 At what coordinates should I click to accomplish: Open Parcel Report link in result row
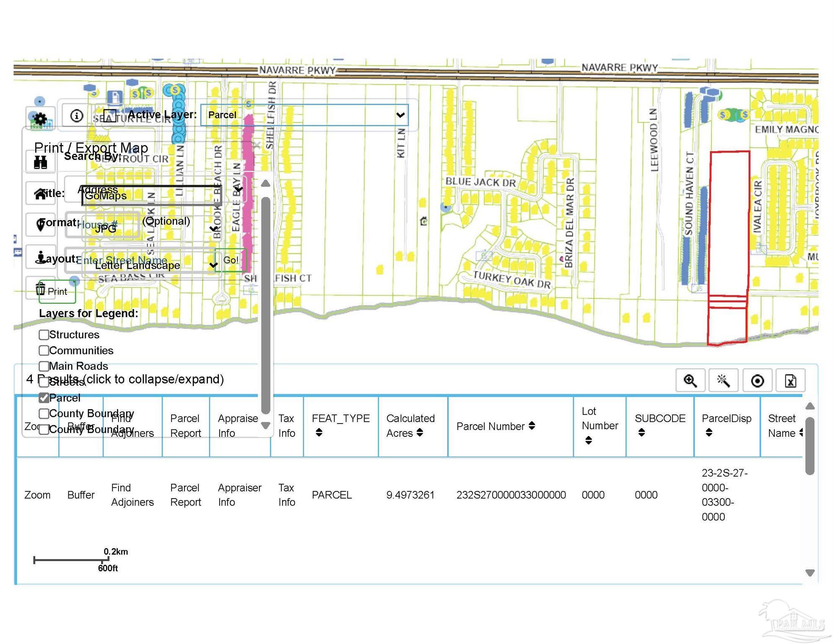pos(185,495)
